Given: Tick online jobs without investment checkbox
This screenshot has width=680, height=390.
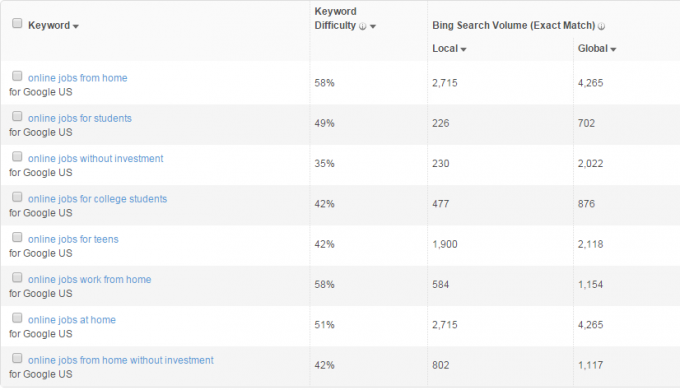Looking at the screenshot, I should click(x=17, y=156).
